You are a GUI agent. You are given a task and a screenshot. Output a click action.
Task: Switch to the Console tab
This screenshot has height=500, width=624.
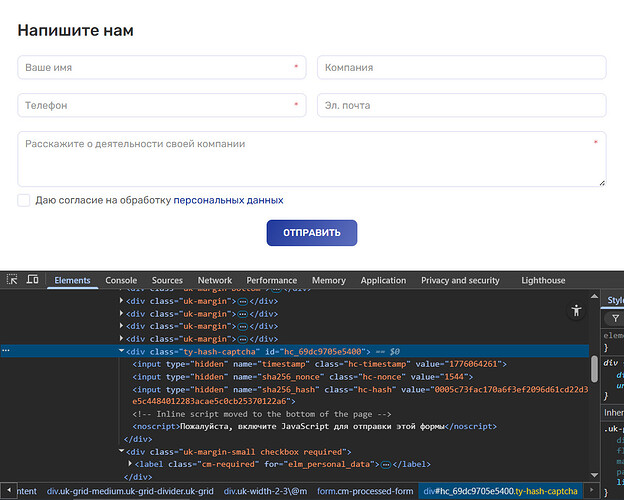point(121,281)
